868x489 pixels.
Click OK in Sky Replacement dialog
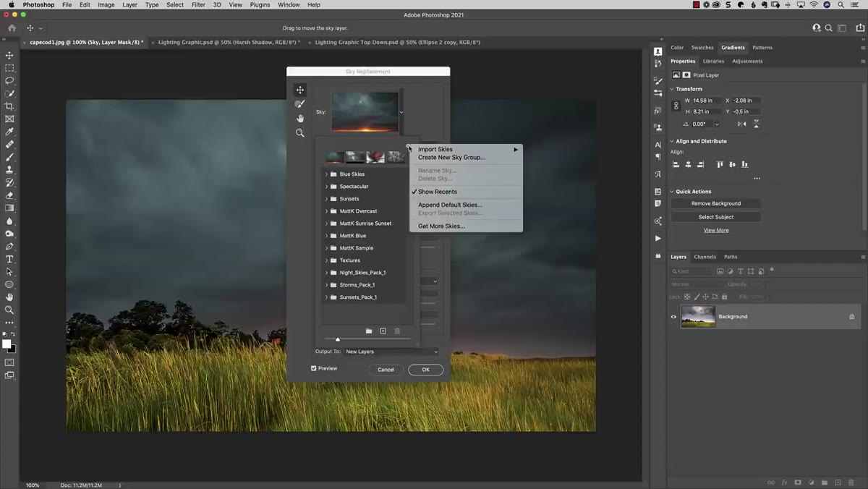point(425,370)
